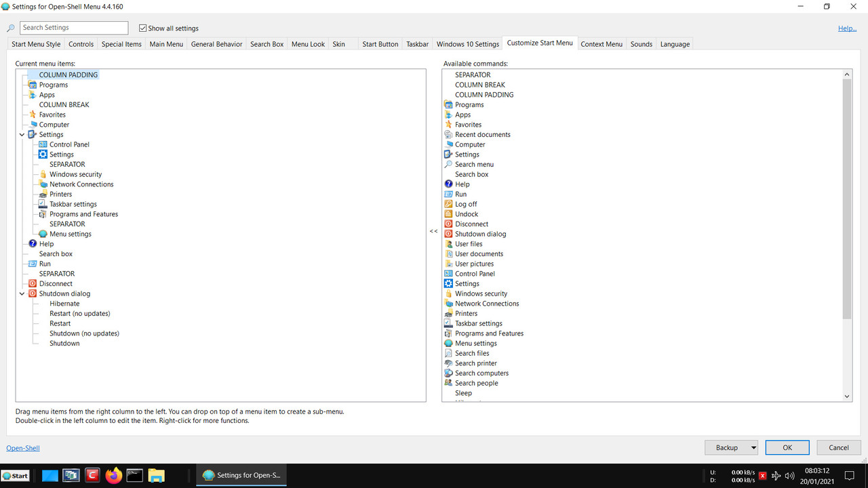Open the Skin tab
This screenshot has height=488, width=868.
(338, 44)
